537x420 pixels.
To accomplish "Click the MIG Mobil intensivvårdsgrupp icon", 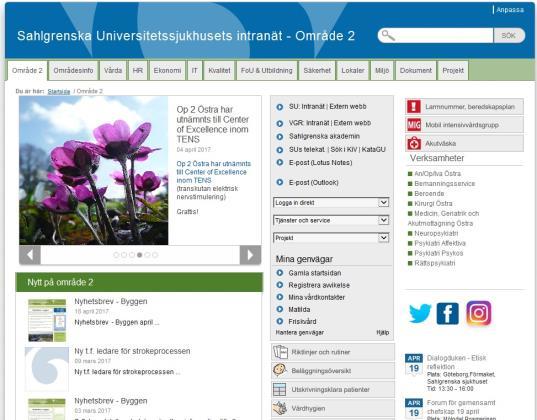I will [x=414, y=125].
